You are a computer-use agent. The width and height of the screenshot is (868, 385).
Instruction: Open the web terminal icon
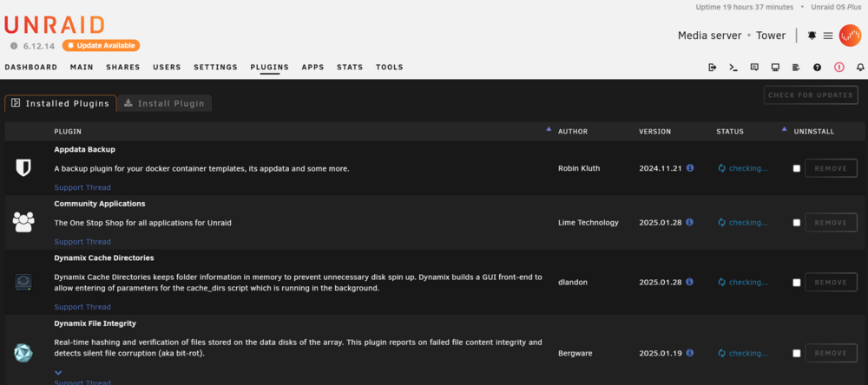[x=733, y=68]
